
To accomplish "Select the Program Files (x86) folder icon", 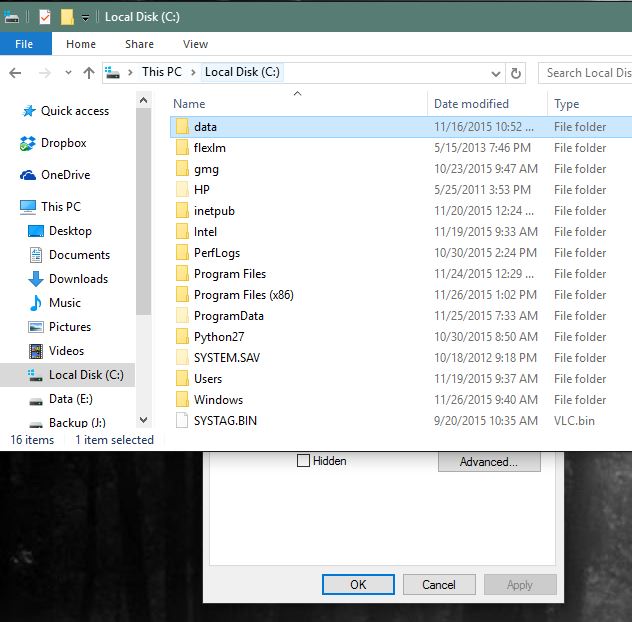I will pyautogui.click(x=182, y=294).
